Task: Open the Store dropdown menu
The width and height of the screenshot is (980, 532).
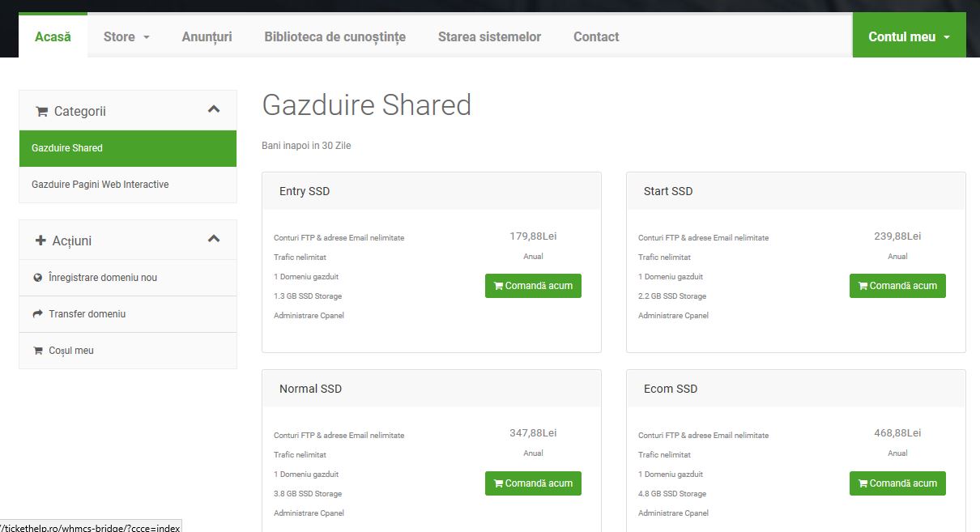Action: [126, 36]
